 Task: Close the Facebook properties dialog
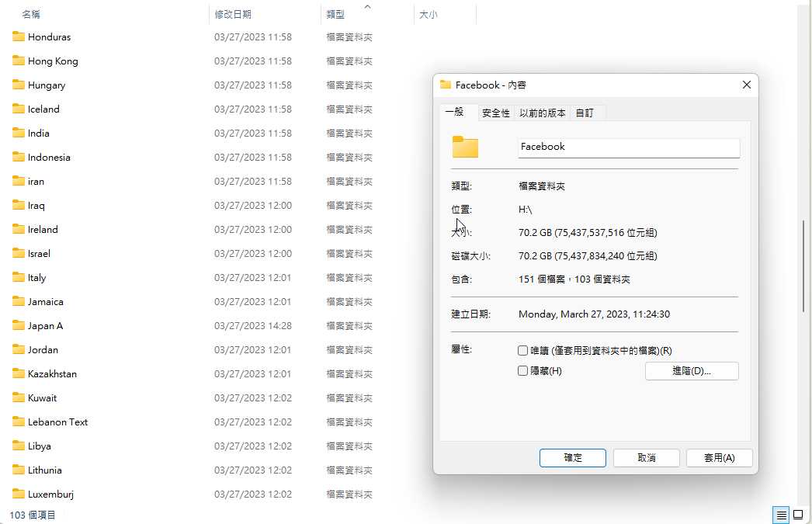(x=746, y=85)
